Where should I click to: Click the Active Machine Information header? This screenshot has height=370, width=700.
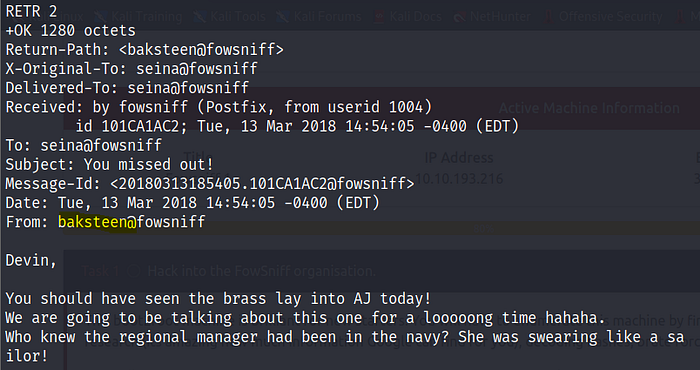pos(589,108)
